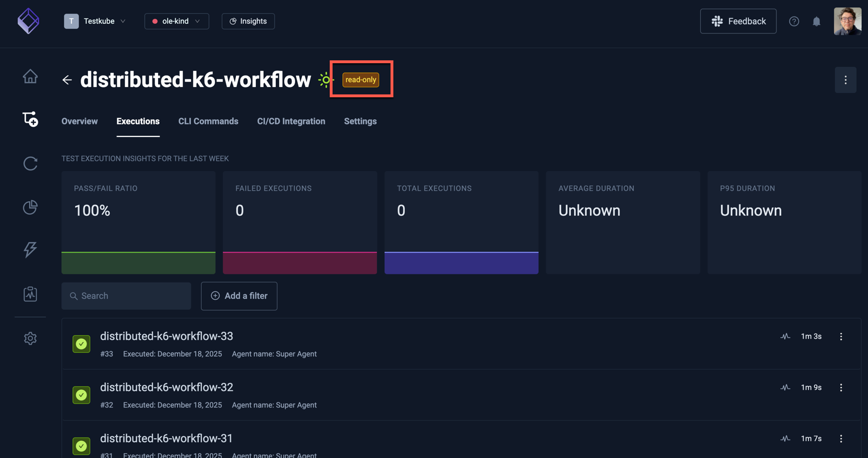The width and height of the screenshot is (868, 458).
Task: Select the Test Workflows sidebar icon
Action: [30, 119]
